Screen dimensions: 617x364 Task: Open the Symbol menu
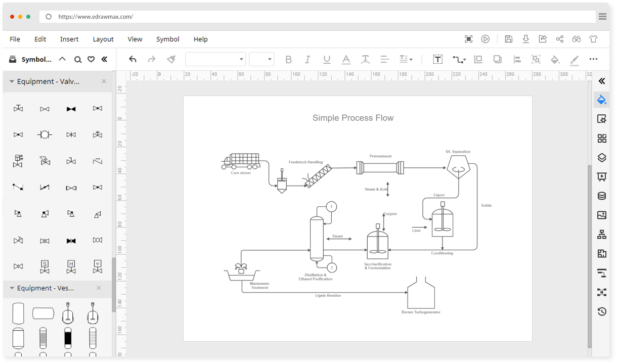click(167, 39)
